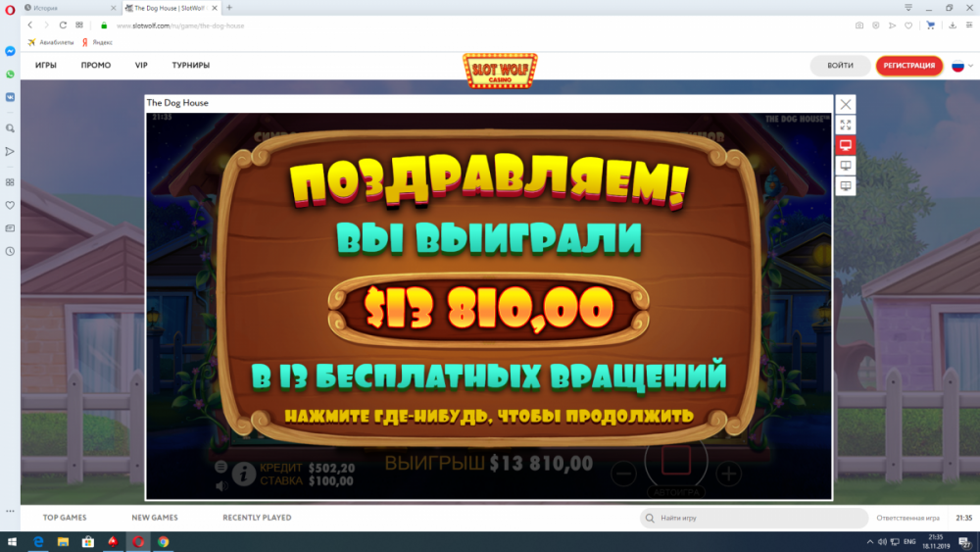The height and width of the screenshot is (552, 980).
Task: Close The Dog House game window
Action: (x=846, y=104)
